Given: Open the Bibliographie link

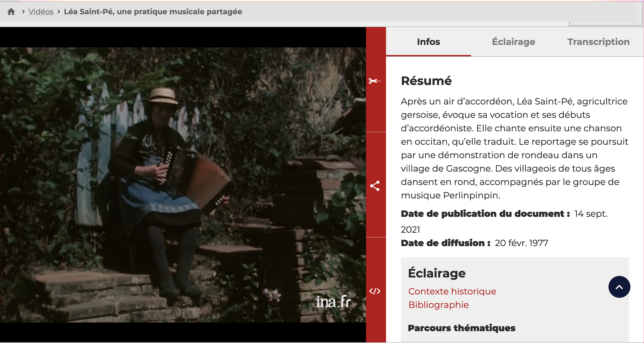Looking at the screenshot, I should (438, 305).
